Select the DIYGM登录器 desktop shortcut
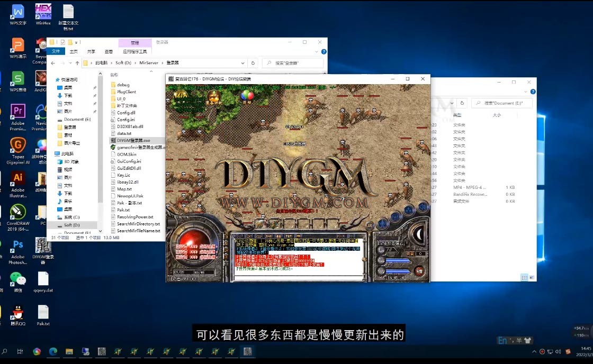 click(x=43, y=251)
